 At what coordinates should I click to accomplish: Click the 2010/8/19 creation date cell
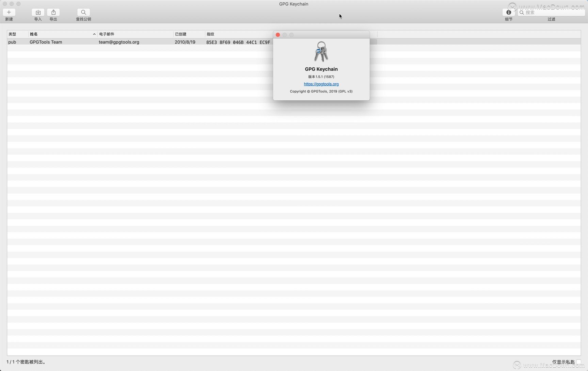click(185, 42)
